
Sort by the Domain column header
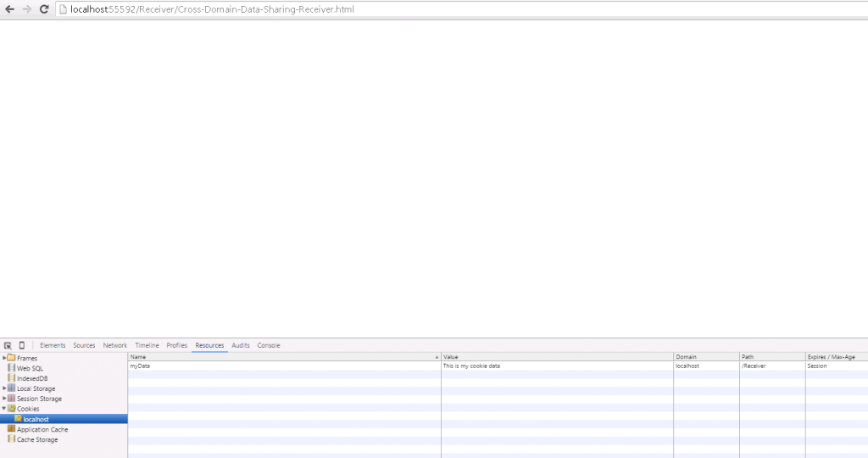pyautogui.click(x=707, y=357)
